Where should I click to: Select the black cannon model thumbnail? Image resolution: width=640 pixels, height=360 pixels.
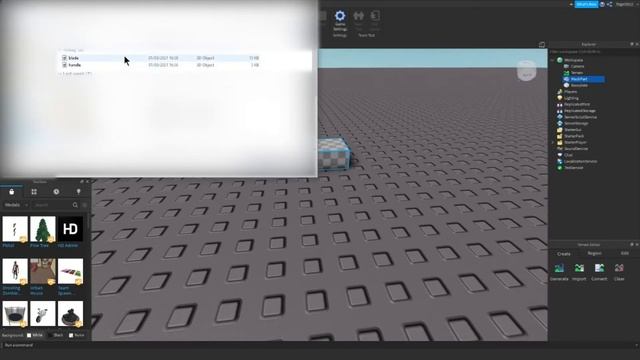pos(70,313)
